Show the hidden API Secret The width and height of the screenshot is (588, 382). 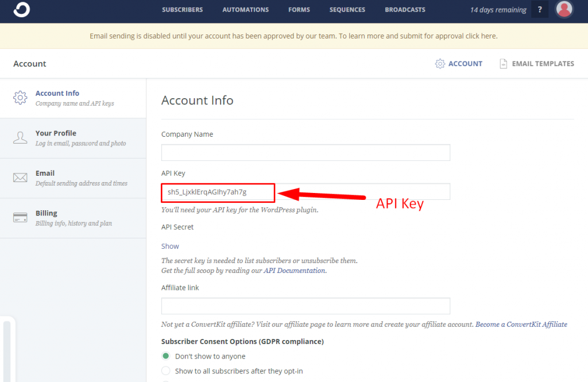pyautogui.click(x=170, y=246)
